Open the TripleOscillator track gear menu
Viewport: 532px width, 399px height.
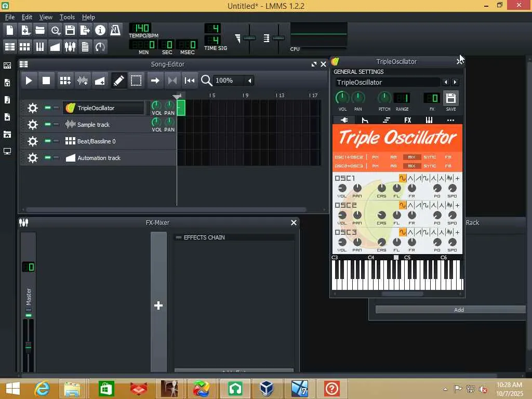coord(33,108)
